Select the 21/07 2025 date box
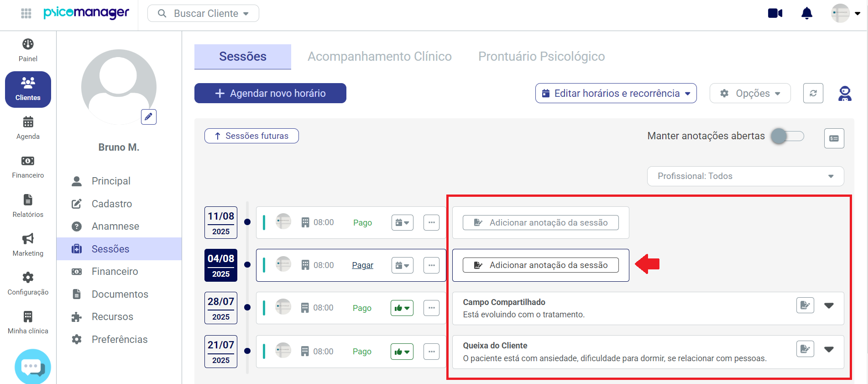The width and height of the screenshot is (868, 384). click(221, 352)
